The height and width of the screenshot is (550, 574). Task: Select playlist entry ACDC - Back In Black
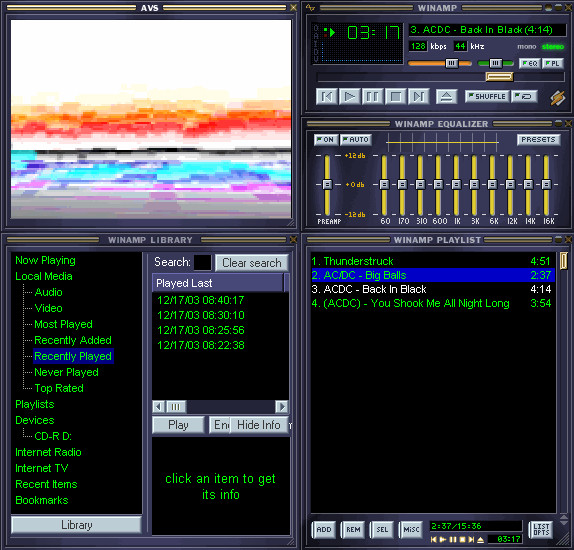(x=433, y=289)
